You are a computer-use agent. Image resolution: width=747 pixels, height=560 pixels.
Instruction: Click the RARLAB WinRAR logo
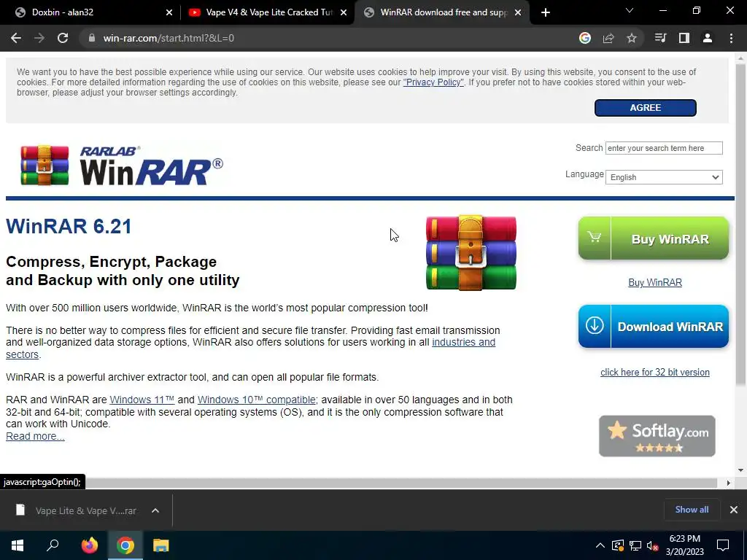coord(122,166)
